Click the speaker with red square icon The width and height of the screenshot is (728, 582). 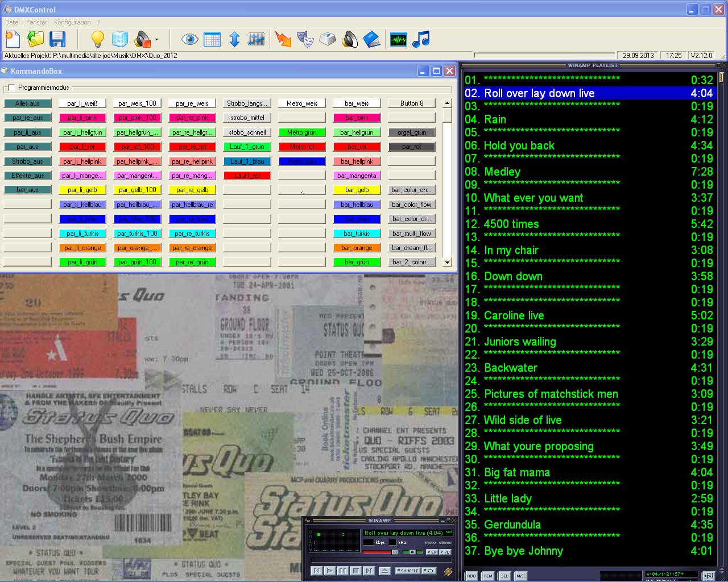click(142, 40)
